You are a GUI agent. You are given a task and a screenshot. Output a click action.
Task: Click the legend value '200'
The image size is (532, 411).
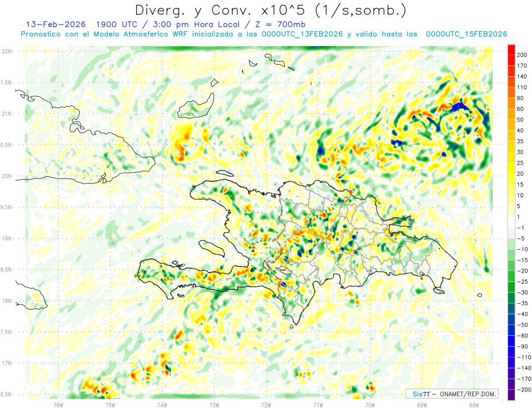[x=522, y=55]
